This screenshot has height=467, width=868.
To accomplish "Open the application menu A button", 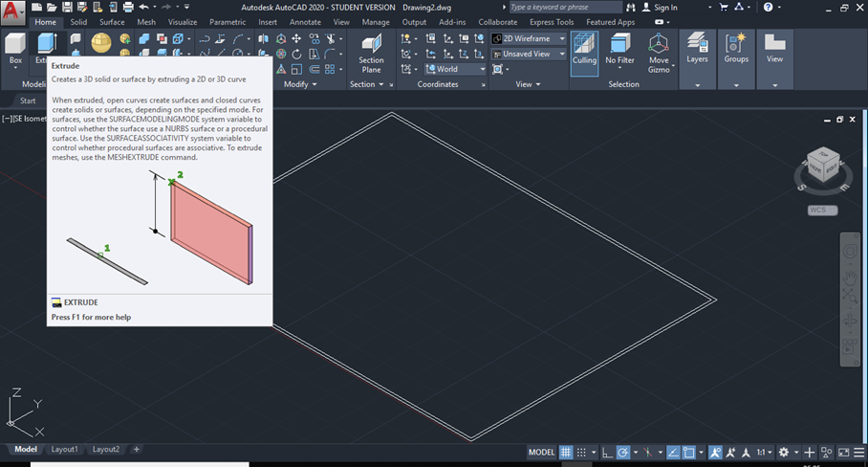I will coord(12,11).
